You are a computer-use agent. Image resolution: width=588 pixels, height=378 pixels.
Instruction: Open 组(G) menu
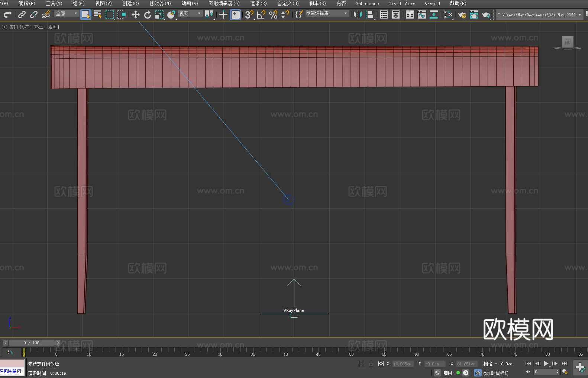[x=79, y=3]
